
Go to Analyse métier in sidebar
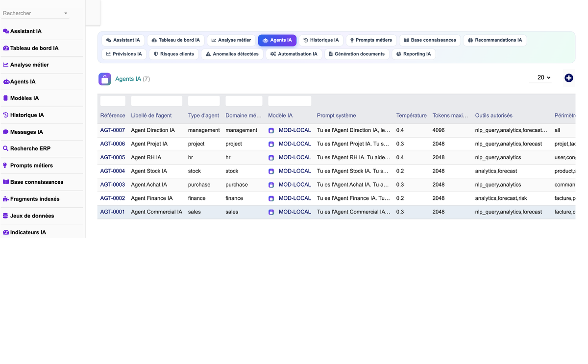pos(25,65)
